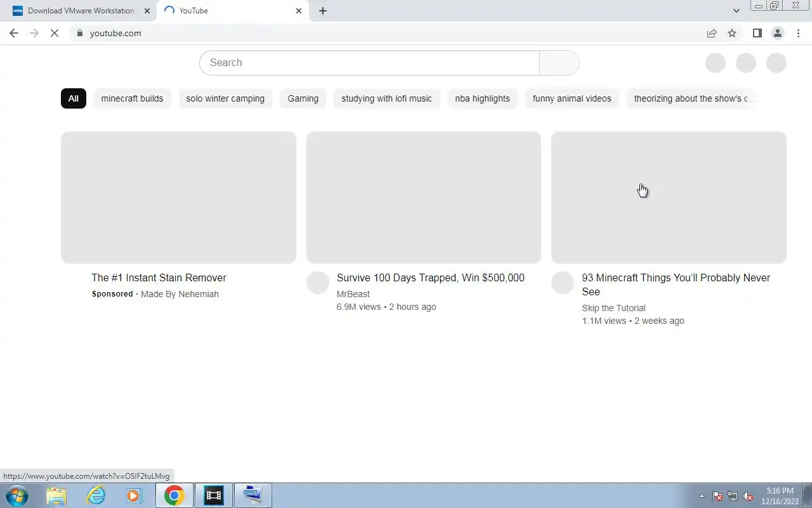Select the YouTube tab

point(232,11)
